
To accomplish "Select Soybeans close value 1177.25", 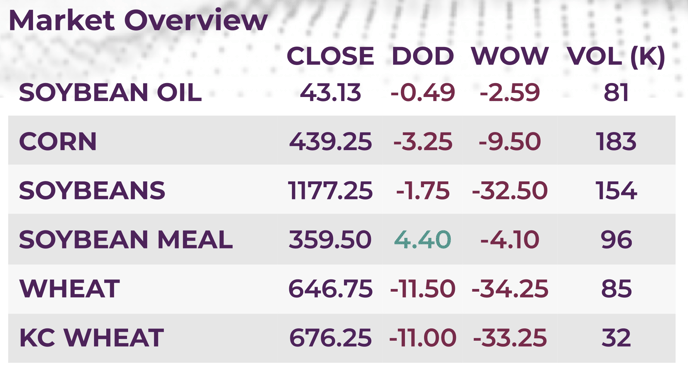I will coord(330,190).
